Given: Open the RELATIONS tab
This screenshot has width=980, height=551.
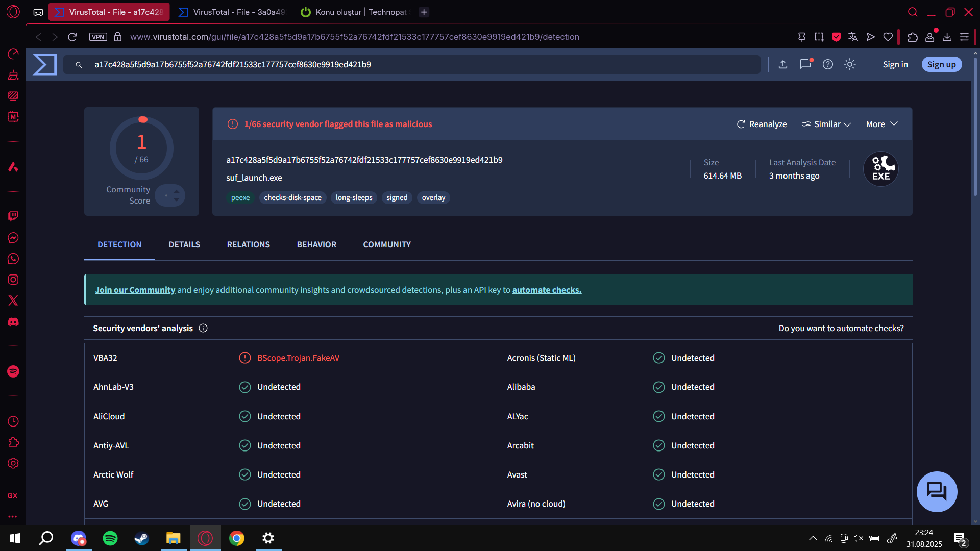Looking at the screenshot, I should coord(248,244).
